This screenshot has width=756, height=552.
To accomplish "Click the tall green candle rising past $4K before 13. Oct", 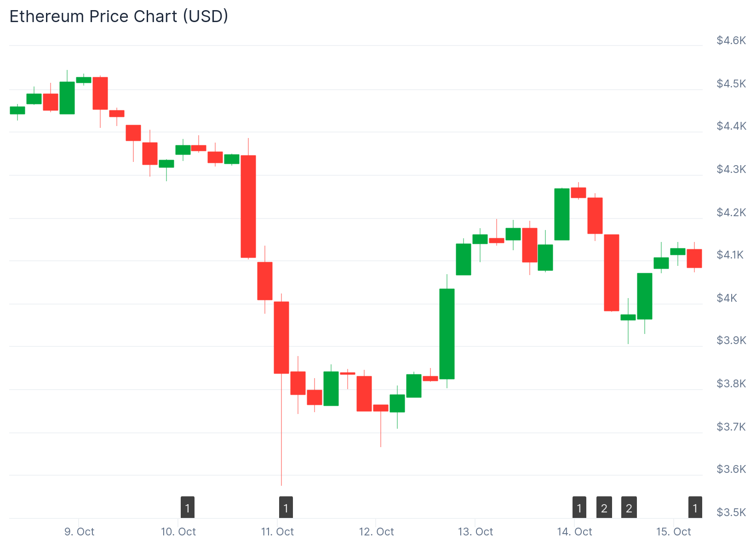I will point(447,333).
